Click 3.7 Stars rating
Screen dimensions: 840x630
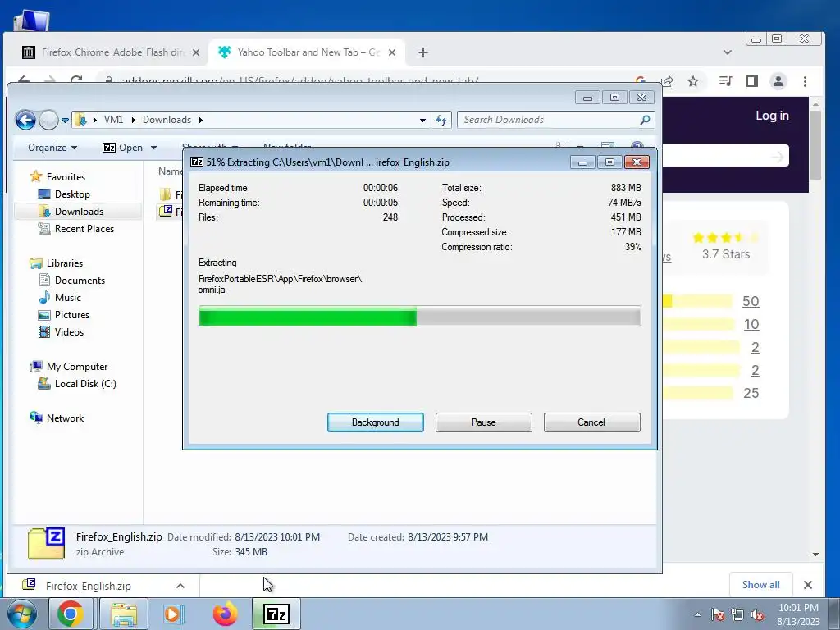tap(726, 254)
